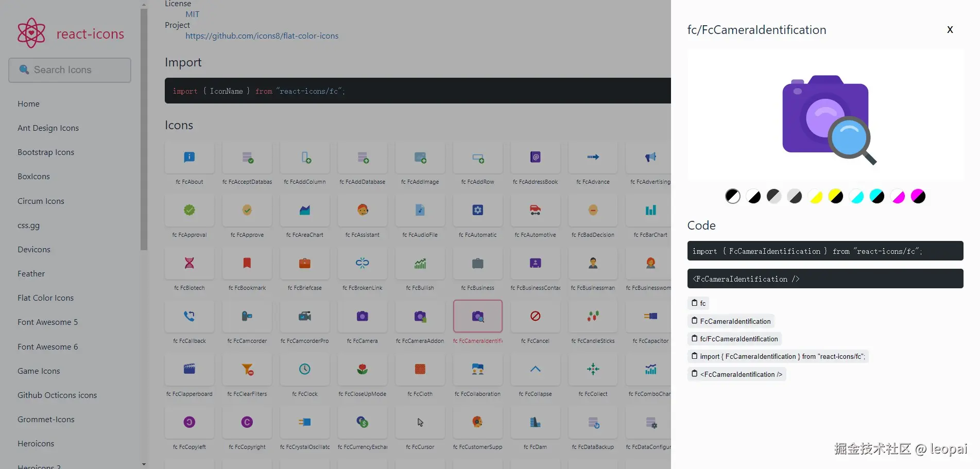Click the dark import code block in panel

tap(825, 251)
